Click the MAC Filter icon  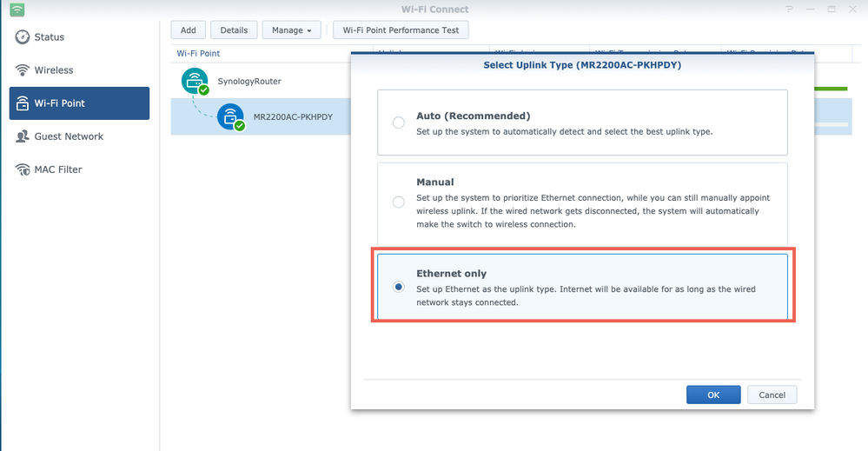pos(22,169)
